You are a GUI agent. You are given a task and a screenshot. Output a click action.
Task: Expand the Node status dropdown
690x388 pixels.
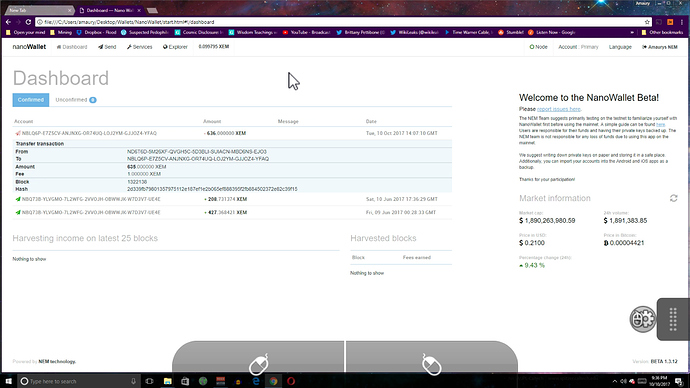538,47
